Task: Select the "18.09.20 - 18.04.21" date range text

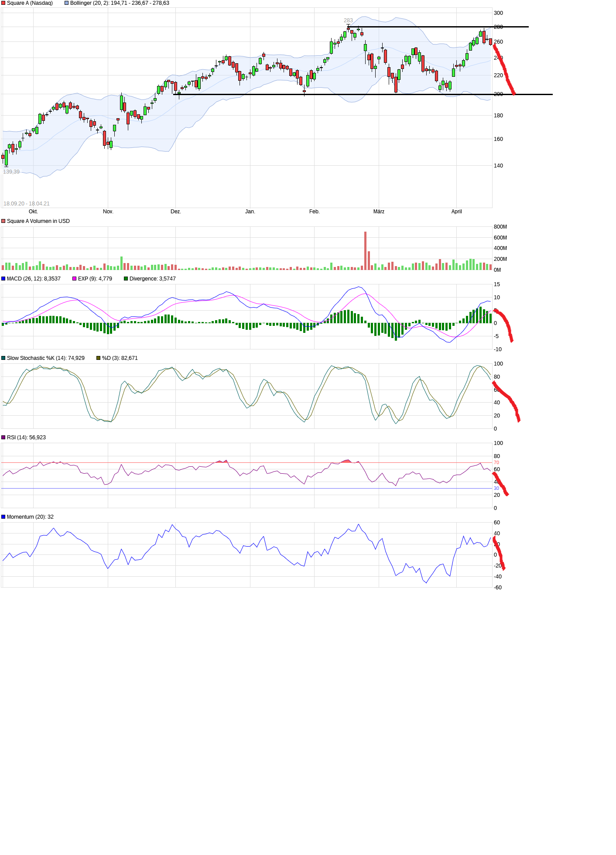Action: click(27, 204)
